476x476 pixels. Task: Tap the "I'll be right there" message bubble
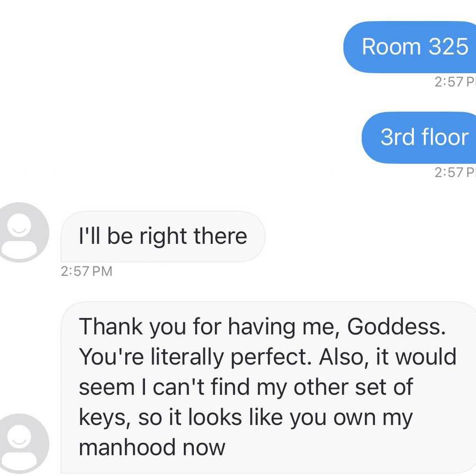tap(163, 236)
